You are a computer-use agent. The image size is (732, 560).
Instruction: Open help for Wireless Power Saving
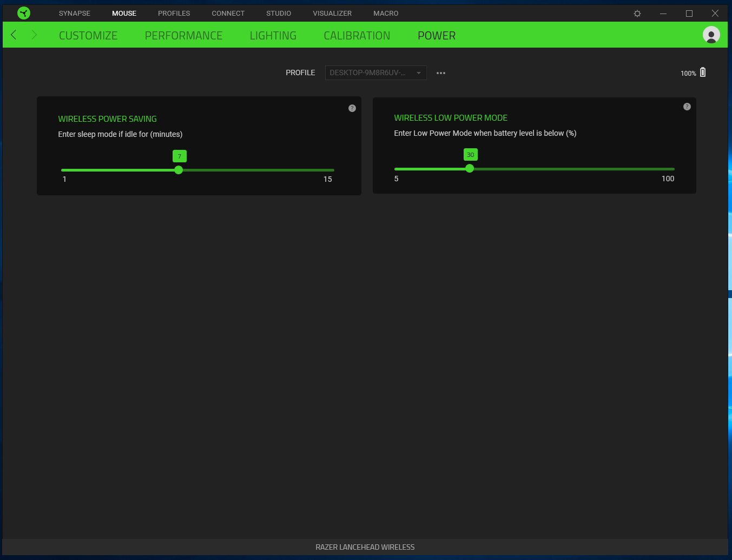[352, 108]
